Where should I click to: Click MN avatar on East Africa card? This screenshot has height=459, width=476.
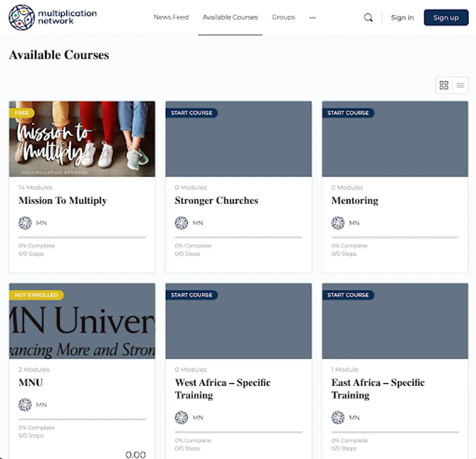point(338,418)
